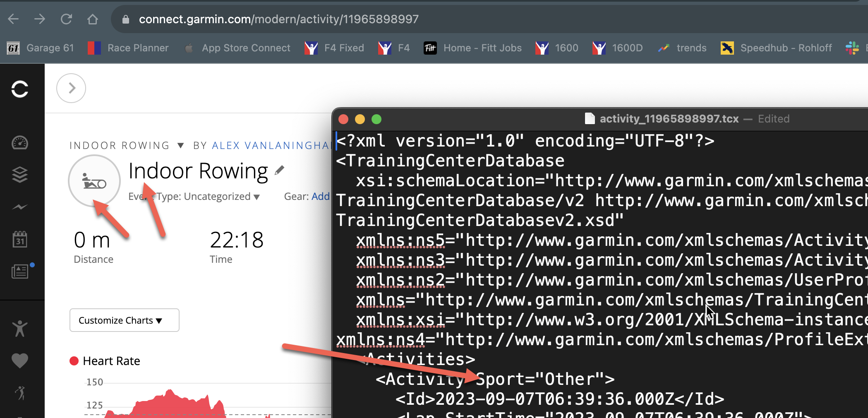The image size is (868, 418).
Task: Click the TrainingCenterDatabase opening tag
Action: pyautogui.click(x=450, y=161)
